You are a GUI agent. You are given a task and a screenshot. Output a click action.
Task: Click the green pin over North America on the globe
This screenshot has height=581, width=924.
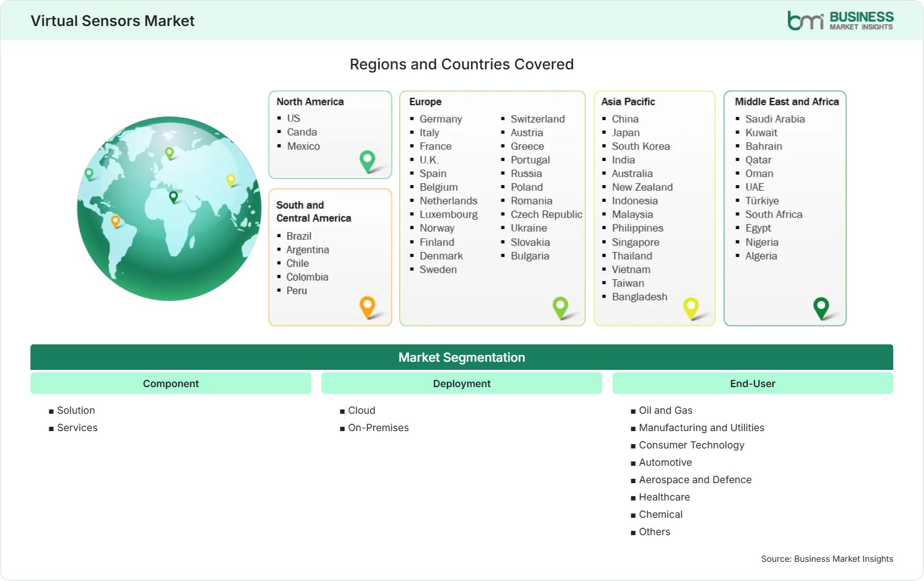89,174
